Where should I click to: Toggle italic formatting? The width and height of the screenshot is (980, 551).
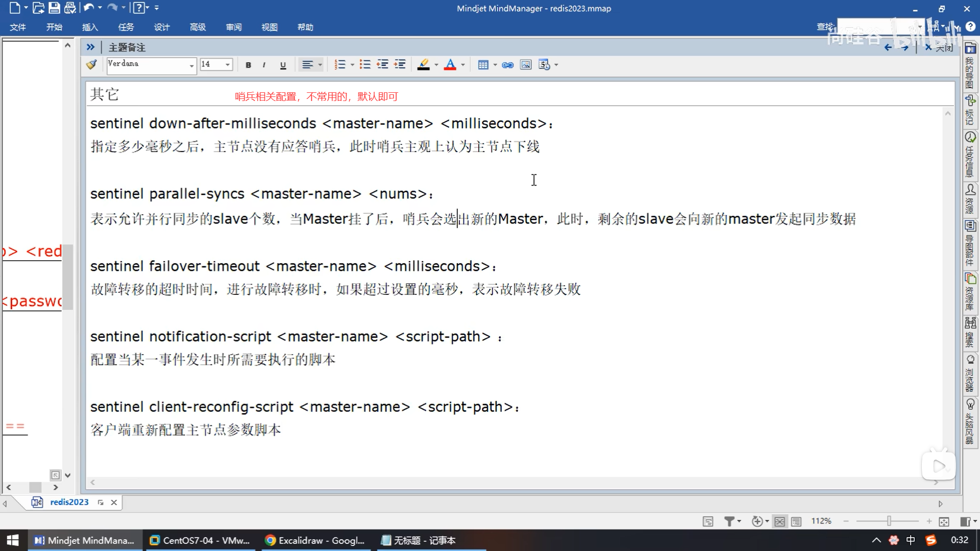click(264, 65)
